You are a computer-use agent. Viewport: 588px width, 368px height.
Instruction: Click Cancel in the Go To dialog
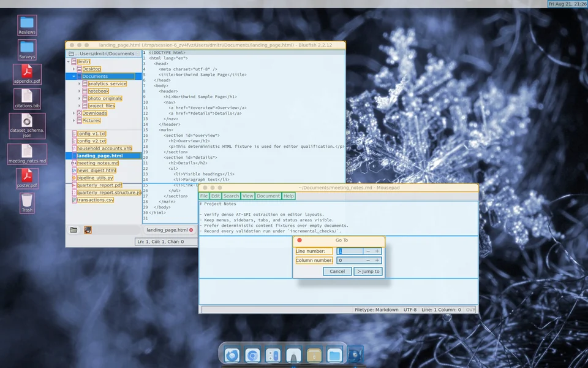point(337,272)
